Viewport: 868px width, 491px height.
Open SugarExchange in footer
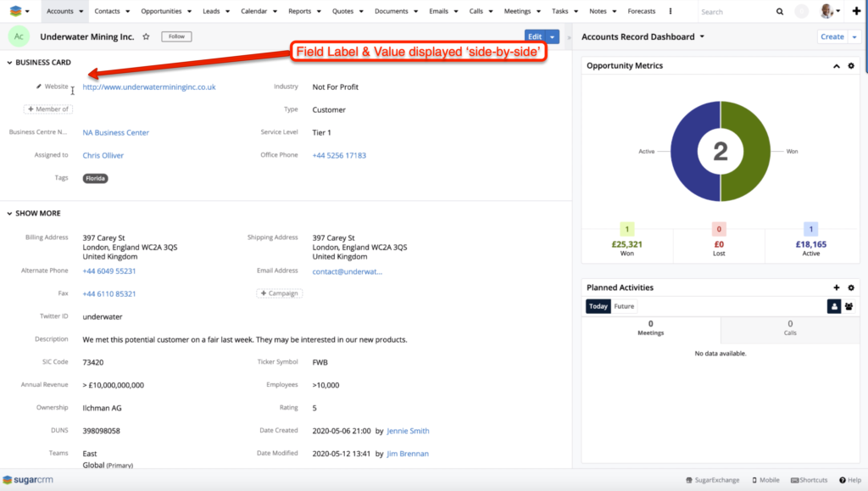point(712,480)
